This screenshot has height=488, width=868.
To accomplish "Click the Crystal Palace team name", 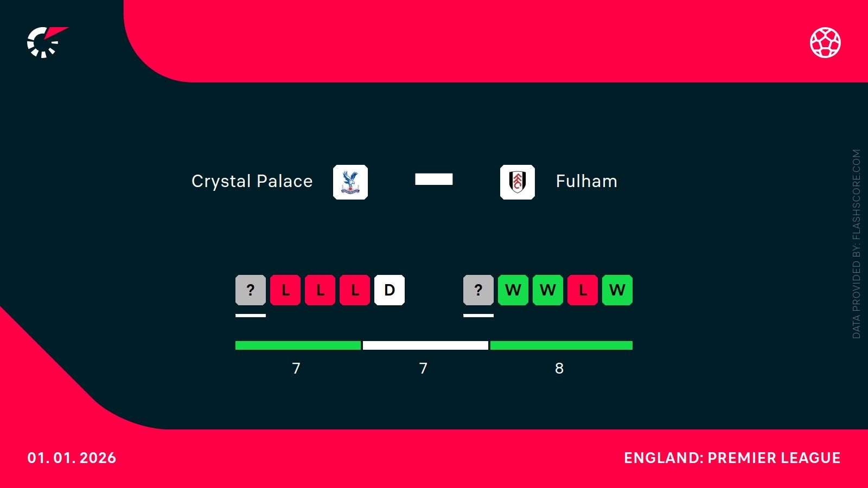I will click(252, 181).
